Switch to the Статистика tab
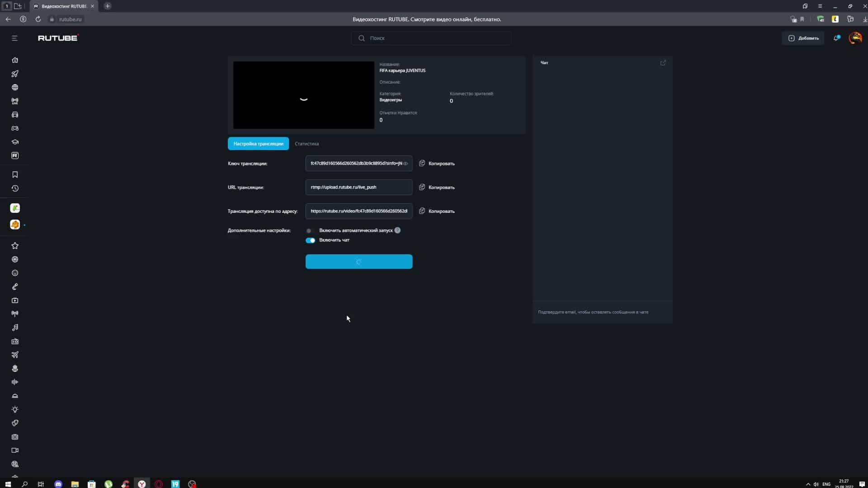Viewport: 868px width, 488px height. click(307, 144)
